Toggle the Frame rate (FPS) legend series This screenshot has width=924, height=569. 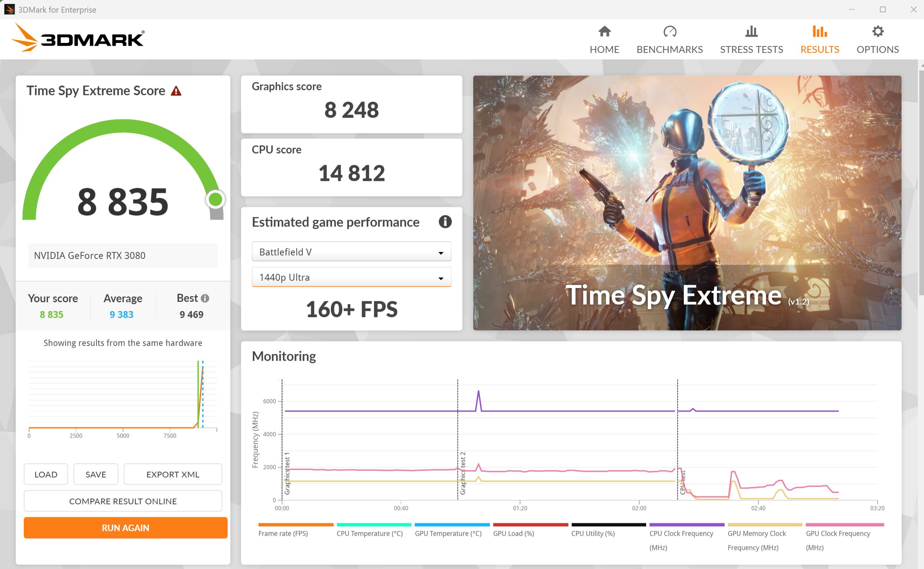pos(283,533)
